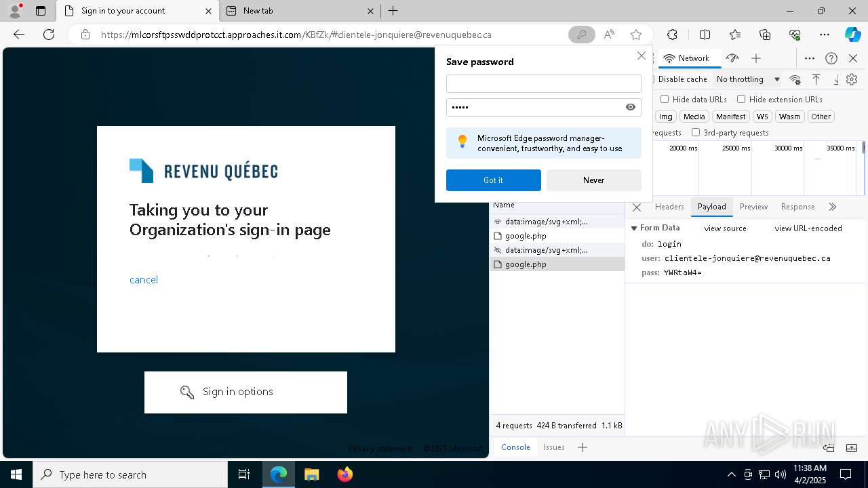
Task: Open the Issues drawer tab
Action: pos(554,447)
